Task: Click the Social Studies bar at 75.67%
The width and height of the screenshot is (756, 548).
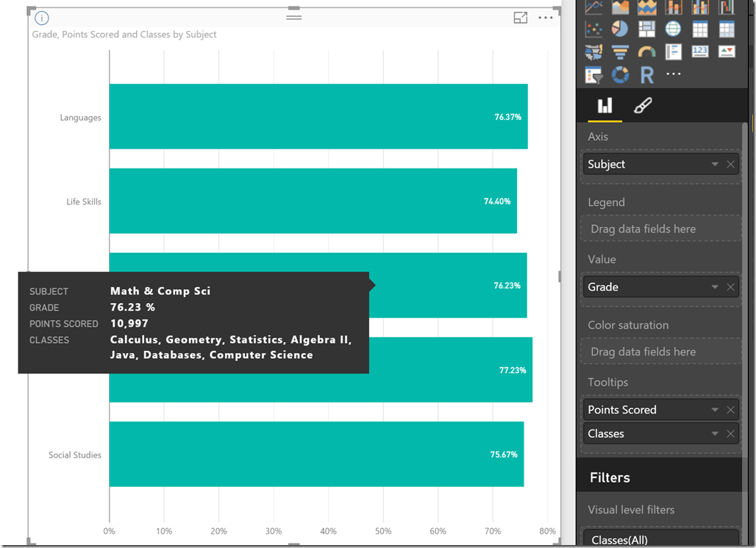Action: pyautogui.click(x=316, y=454)
